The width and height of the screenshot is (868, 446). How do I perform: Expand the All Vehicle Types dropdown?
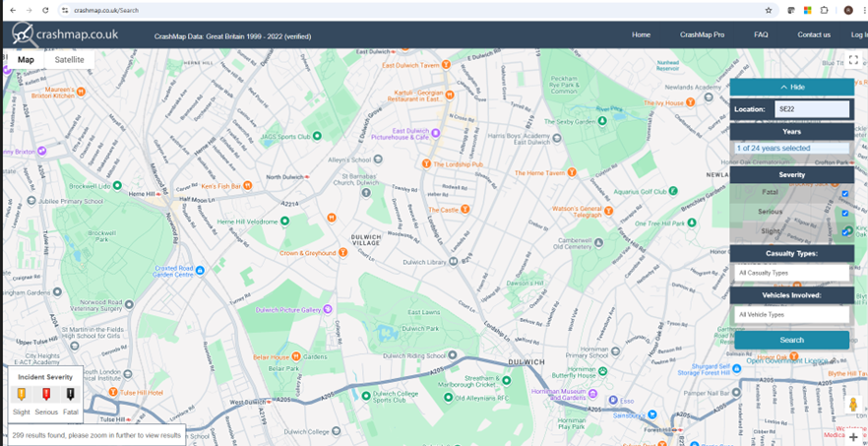tap(791, 314)
